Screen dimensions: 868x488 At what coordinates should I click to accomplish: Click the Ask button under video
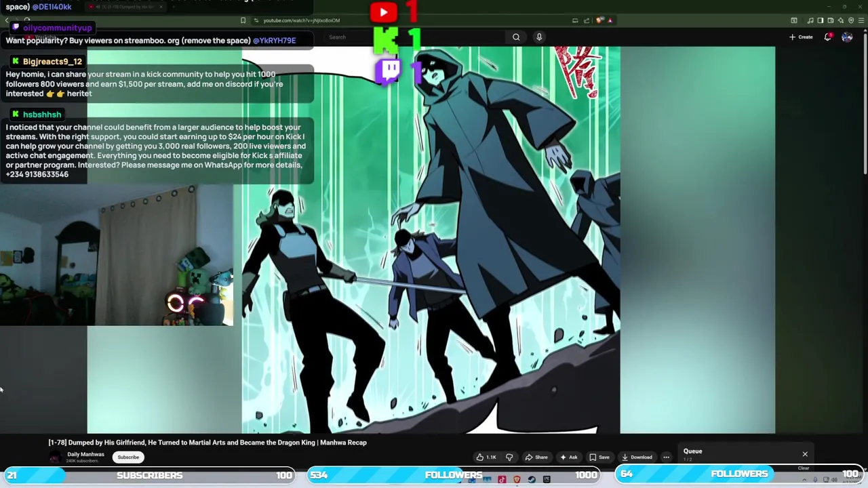568,457
